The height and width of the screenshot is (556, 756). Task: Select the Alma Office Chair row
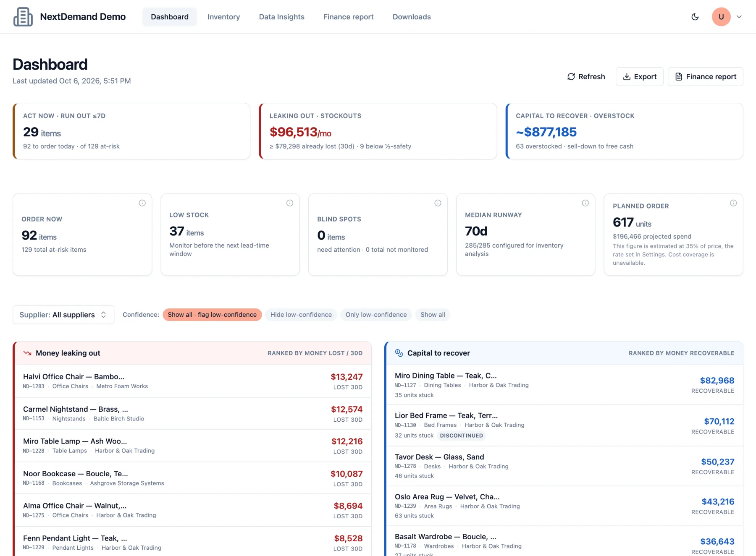(x=193, y=510)
